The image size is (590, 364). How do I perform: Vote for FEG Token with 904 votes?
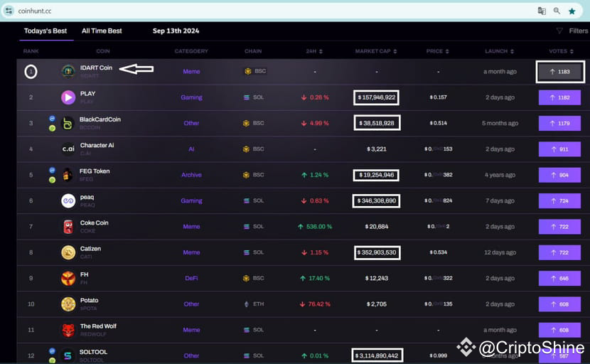(559, 175)
